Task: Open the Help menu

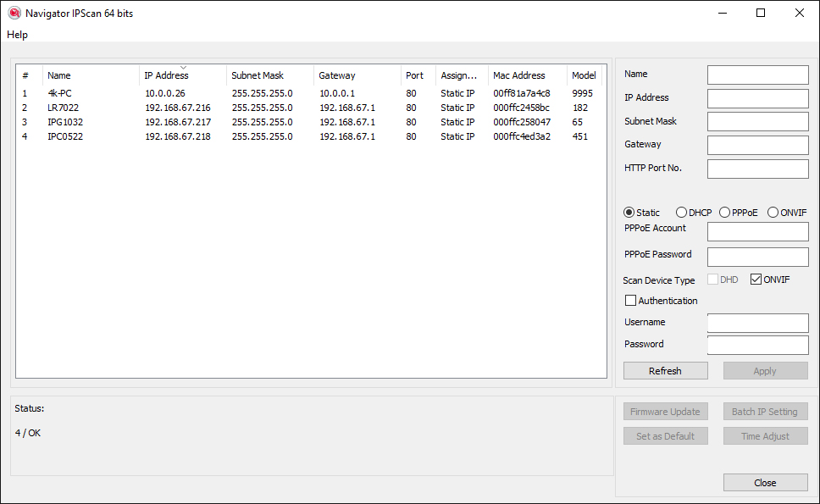Action: [17, 35]
